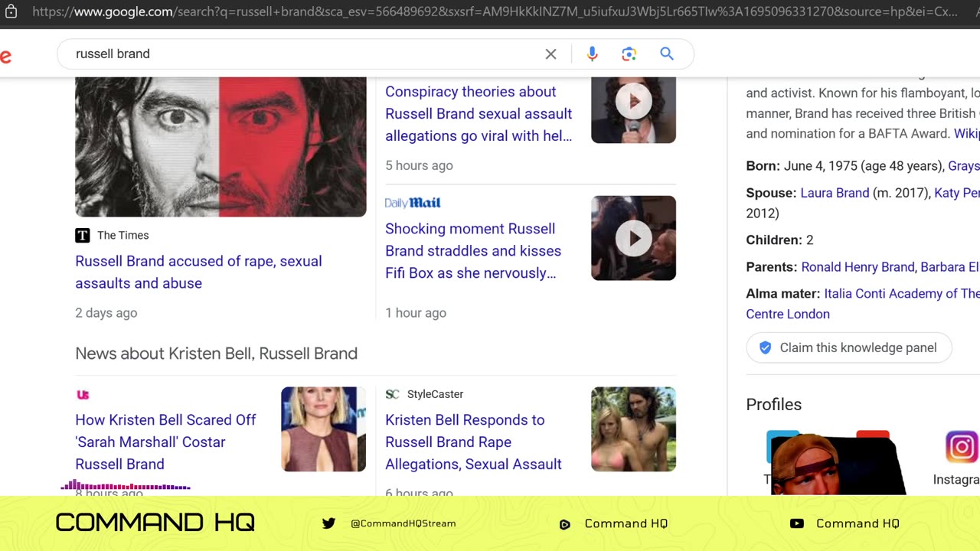This screenshot has height=551, width=980.
Task: Click 'The Times' source name
Action: pyautogui.click(x=122, y=235)
